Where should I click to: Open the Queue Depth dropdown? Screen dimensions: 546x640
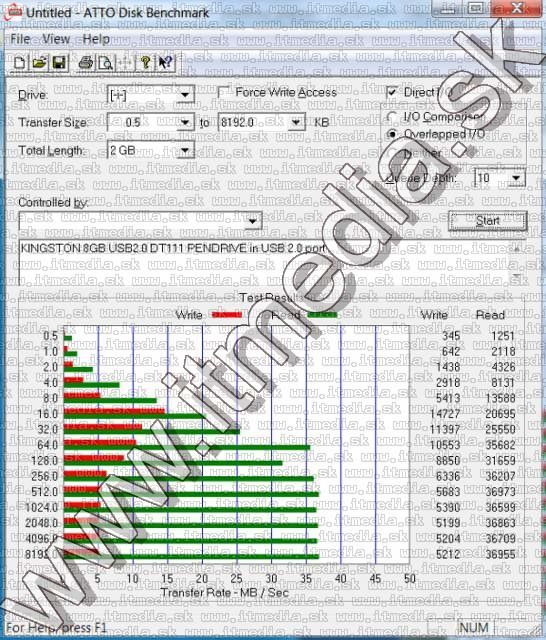pyautogui.click(x=516, y=178)
